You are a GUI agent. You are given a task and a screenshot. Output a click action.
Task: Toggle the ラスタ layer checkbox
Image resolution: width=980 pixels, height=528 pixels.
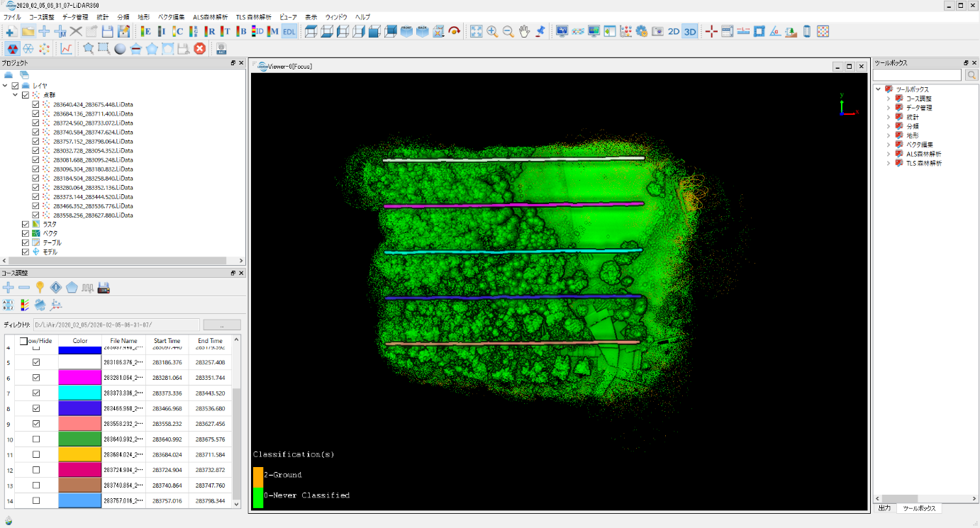pos(26,224)
